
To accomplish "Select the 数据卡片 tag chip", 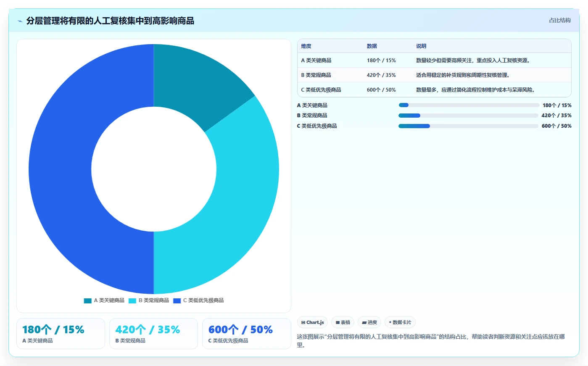I will tap(400, 322).
